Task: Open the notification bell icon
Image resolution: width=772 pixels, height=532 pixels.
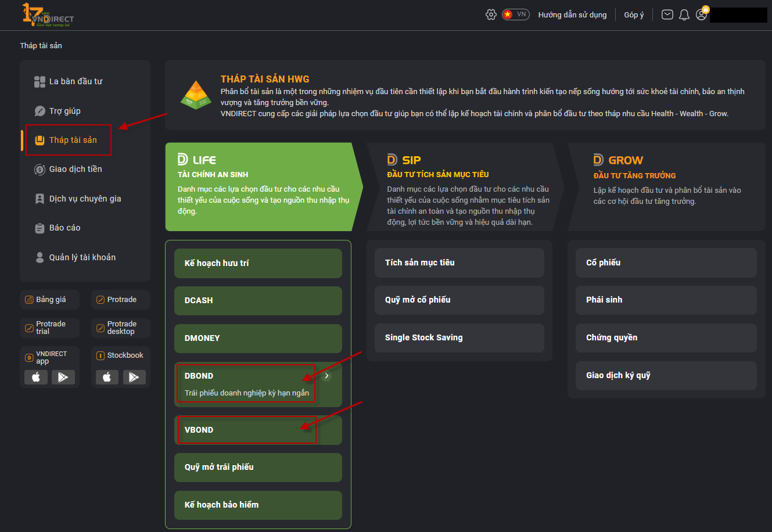Action: (684, 15)
